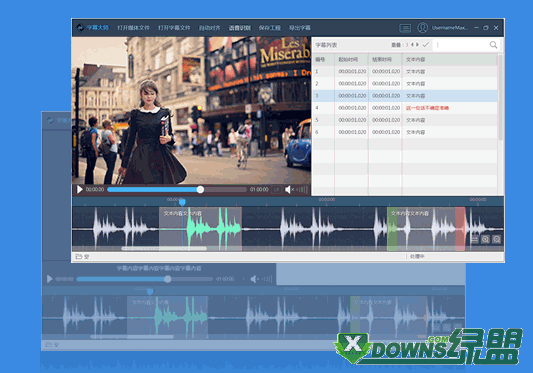Select the teal highlighted waveform subtitle segment
Image resolution: width=533 pixels, height=373 pixels.
(x=200, y=228)
